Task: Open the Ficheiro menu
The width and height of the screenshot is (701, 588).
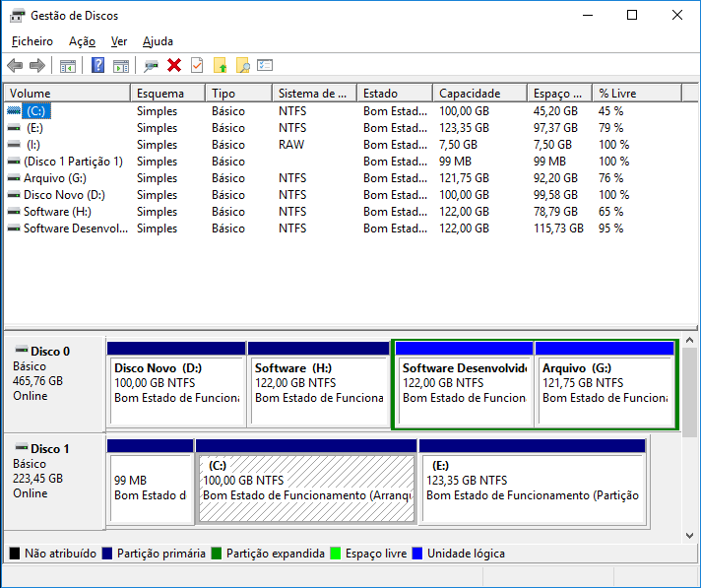Action: tap(32, 41)
